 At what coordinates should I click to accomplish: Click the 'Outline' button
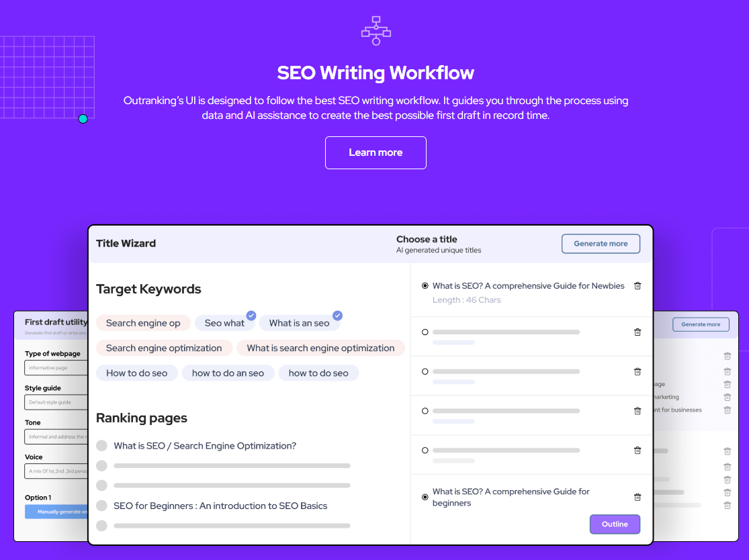pyautogui.click(x=615, y=524)
